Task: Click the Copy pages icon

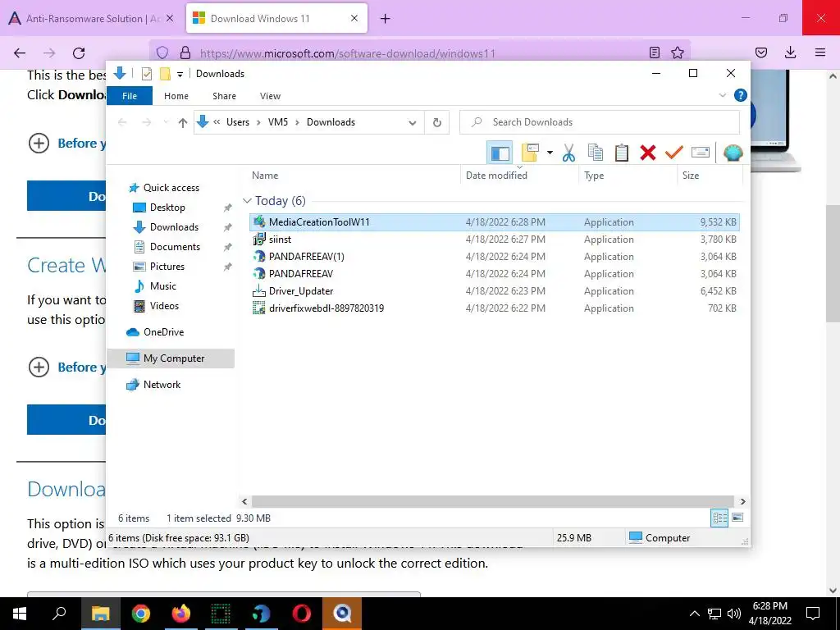Action: point(596,153)
